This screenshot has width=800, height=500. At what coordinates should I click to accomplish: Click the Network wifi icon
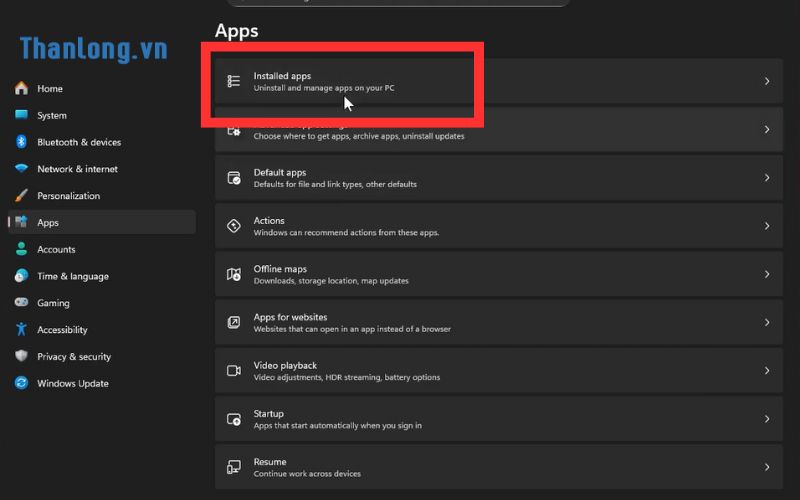pos(21,168)
